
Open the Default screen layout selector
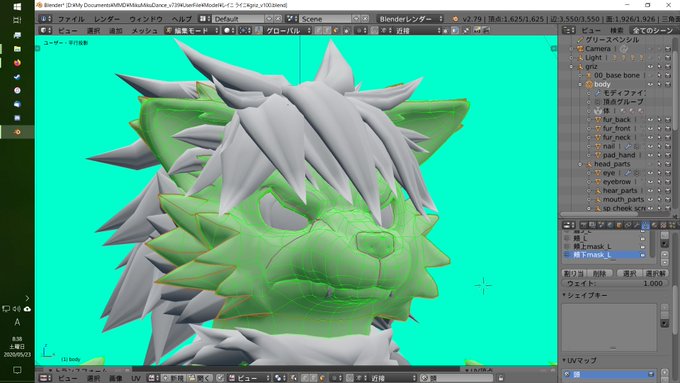[x=238, y=19]
